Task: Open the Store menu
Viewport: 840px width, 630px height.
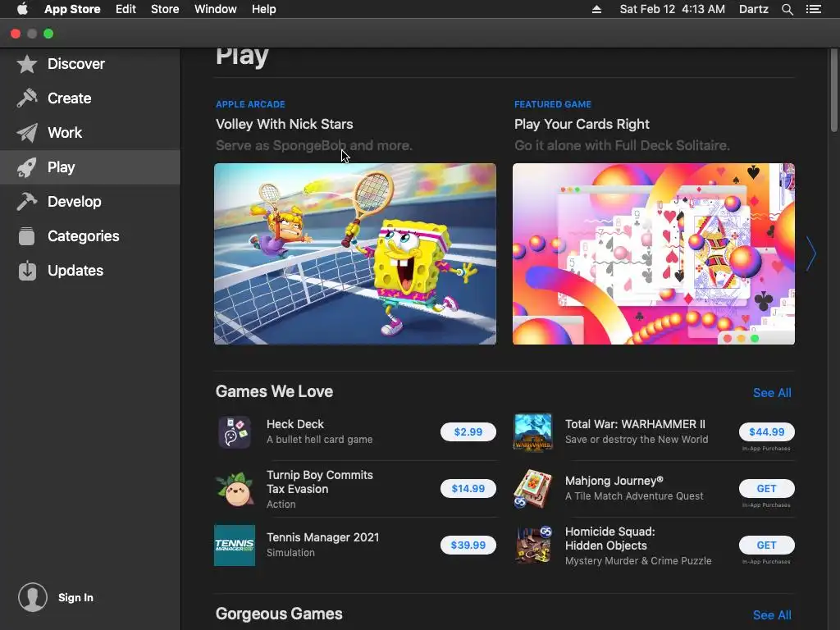Action: (165, 9)
